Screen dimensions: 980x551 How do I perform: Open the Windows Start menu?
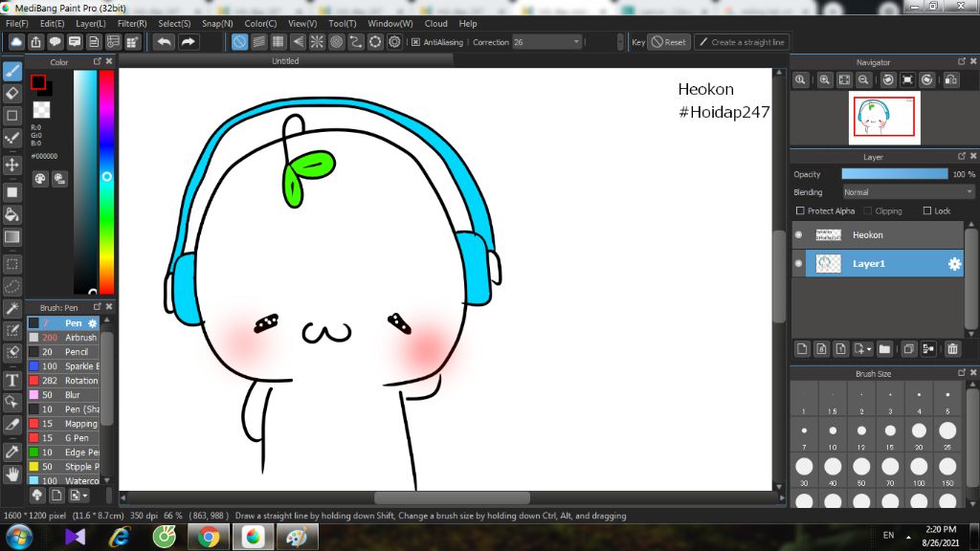(19, 537)
